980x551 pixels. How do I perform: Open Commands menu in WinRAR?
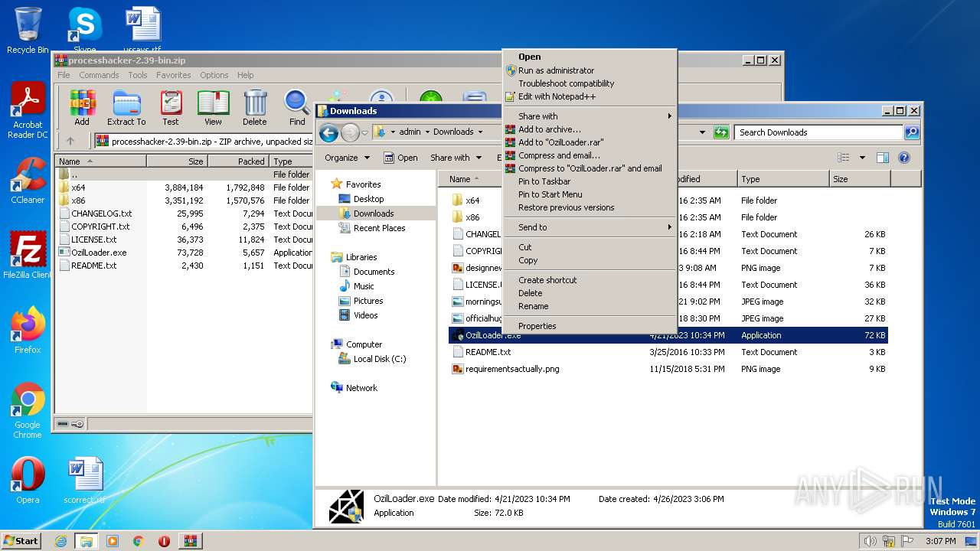(98, 75)
